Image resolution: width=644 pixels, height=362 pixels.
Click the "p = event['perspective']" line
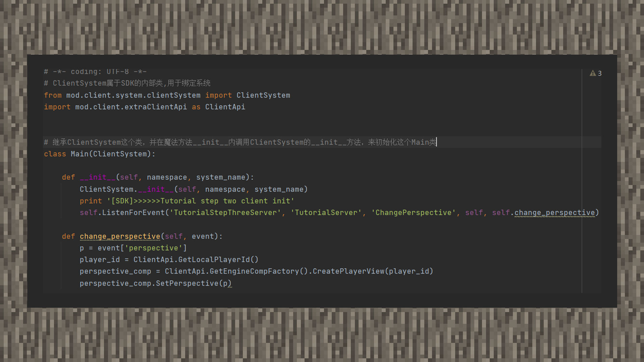pos(133,248)
